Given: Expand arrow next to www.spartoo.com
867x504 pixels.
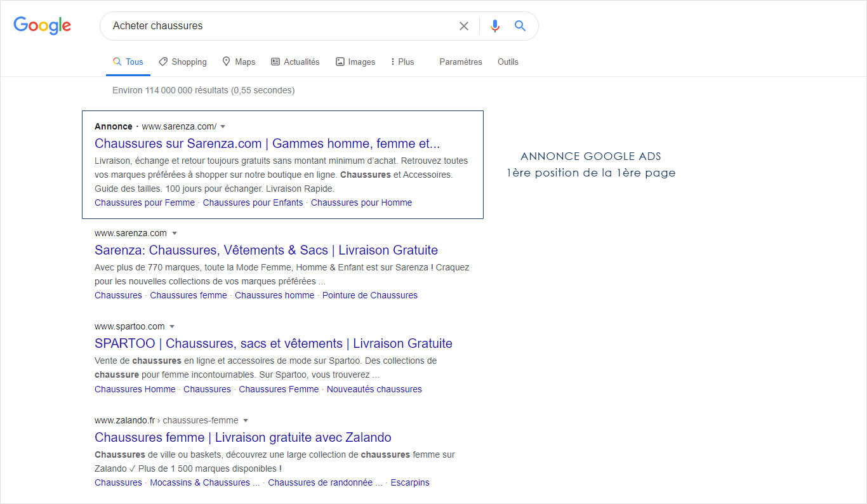Looking at the screenshot, I should pos(172,326).
